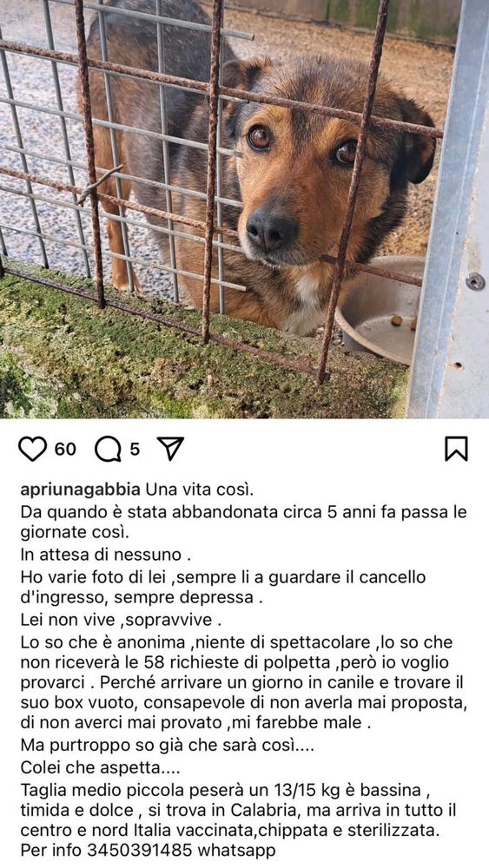This screenshot has height=868, width=489.
Task: View the 60 likes count
Action: tap(65, 449)
